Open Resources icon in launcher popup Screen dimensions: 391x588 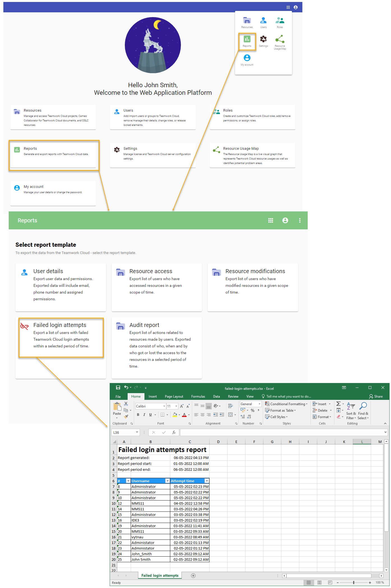pyautogui.click(x=247, y=23)
